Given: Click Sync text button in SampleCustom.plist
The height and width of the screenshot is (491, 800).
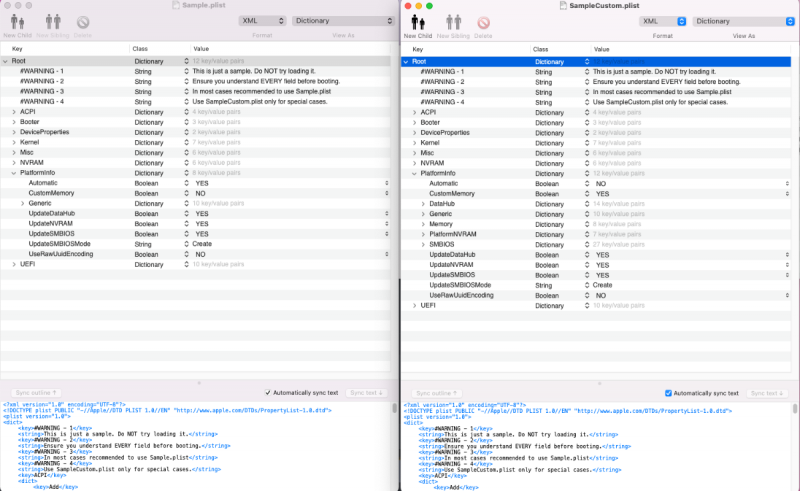Looking at the screenshot, I should point(769,393).
